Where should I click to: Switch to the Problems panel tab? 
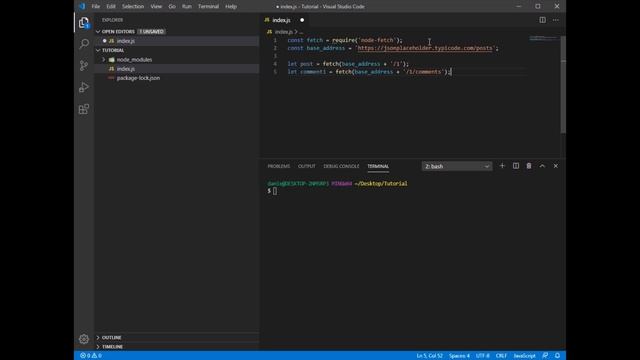pyautogui.click(x=279, y=166)
